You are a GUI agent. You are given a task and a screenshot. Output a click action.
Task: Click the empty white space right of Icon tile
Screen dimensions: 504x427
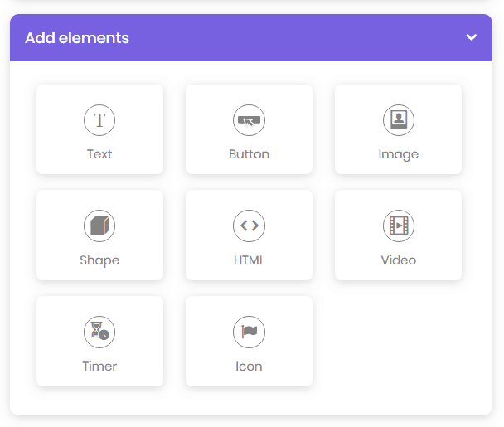[398, 341]
